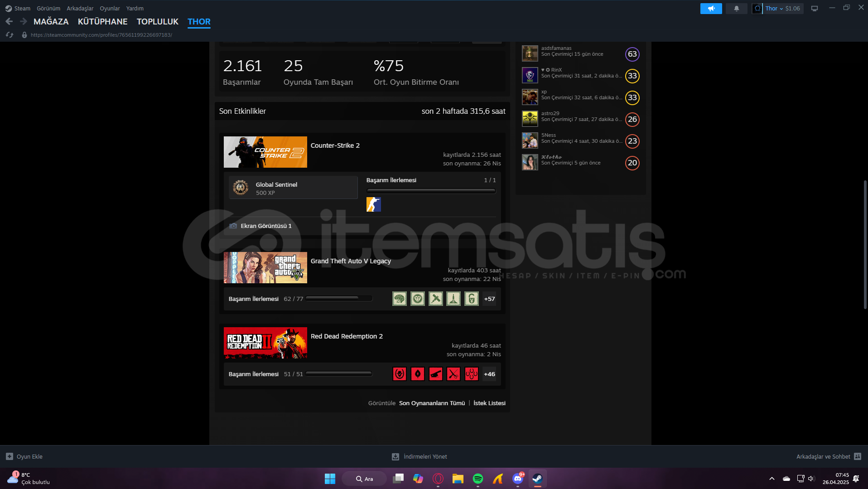Open the İstek Listesi link
Viewport: 868px width, 489px height.
489,403
